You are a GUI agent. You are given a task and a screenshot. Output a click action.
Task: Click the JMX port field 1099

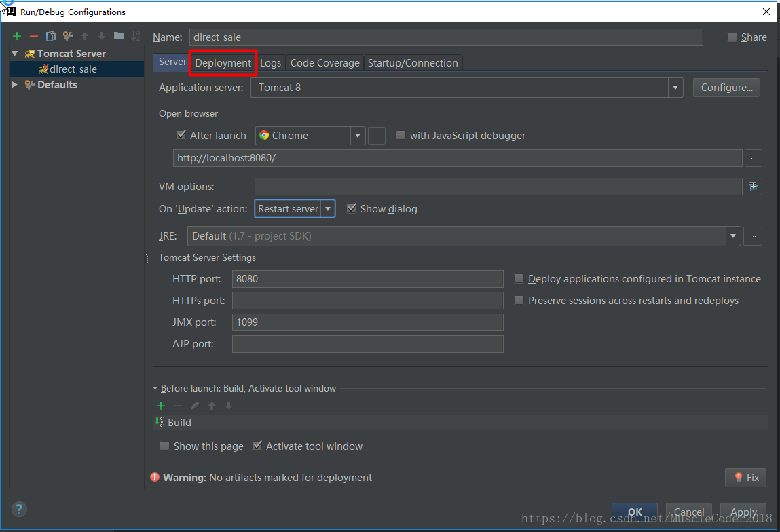coord(368,322)
